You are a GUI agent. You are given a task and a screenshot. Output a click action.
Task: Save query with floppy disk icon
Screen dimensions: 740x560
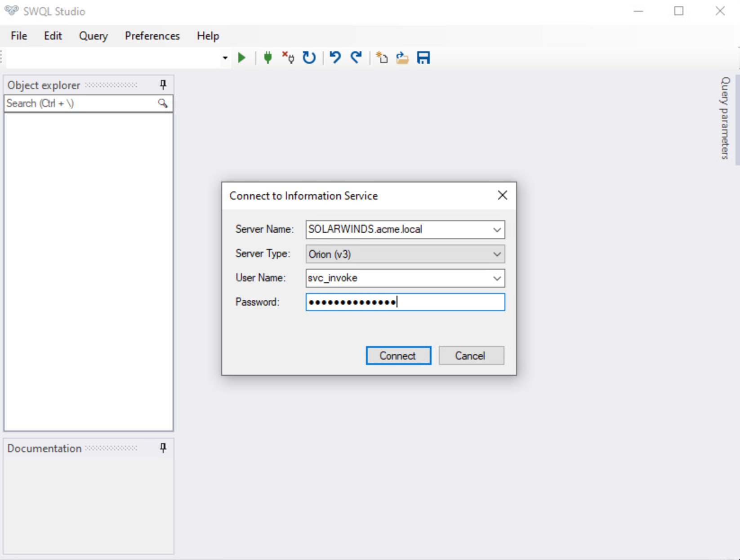click(x=423, y=58)
